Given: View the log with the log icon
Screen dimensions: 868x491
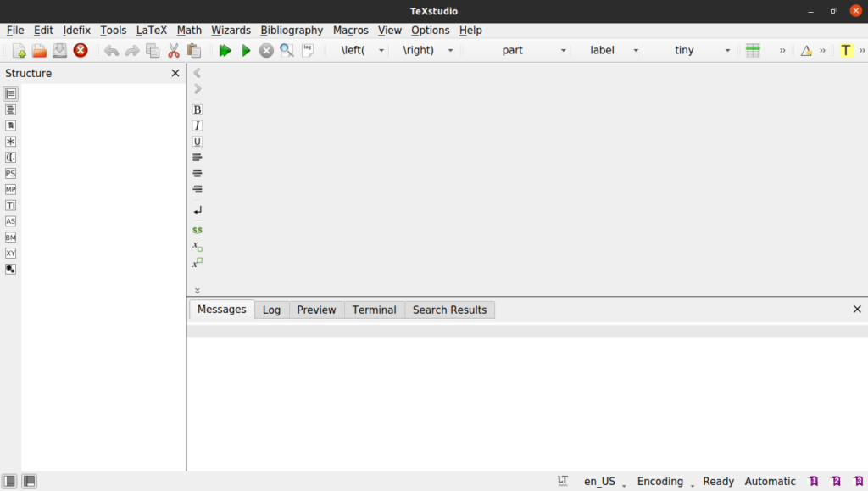Looking at the screenshot, I should click(308, 51).
